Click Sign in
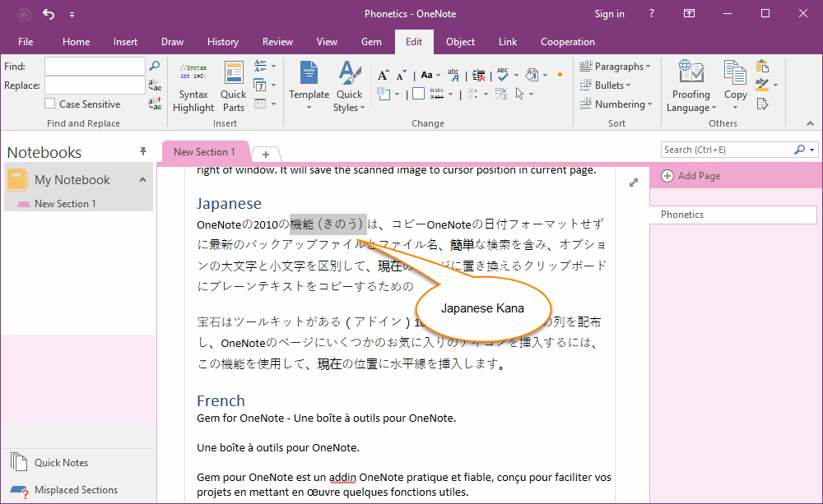This screenshot has width=823, height=504. pyautogui.click(x=609, y=14)
